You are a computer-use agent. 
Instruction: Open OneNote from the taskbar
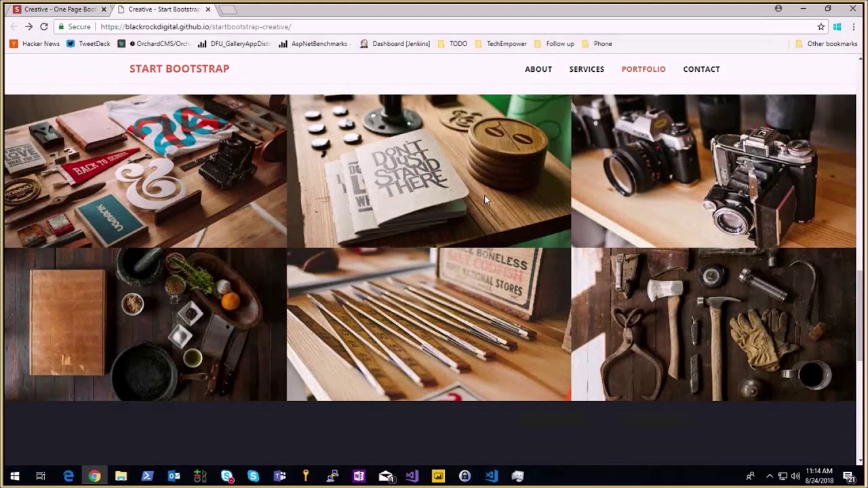click(x=359, y=476)
